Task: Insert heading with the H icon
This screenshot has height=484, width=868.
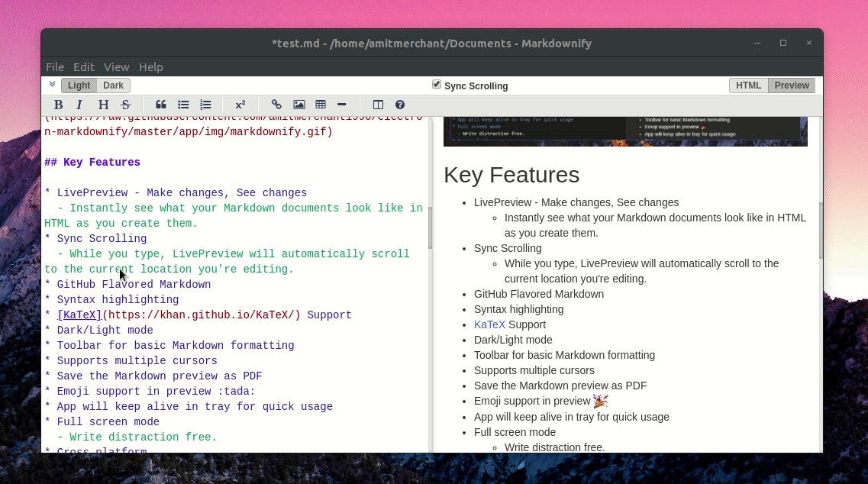Action: coord(103,105)
